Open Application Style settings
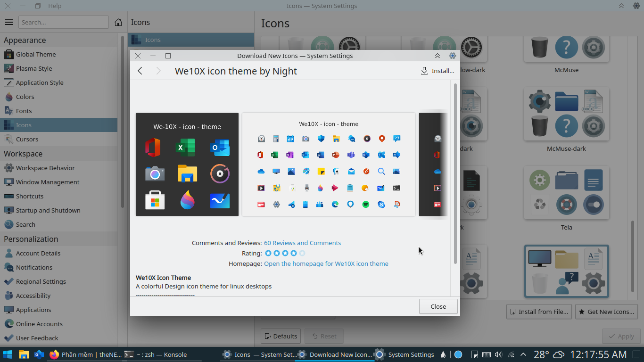The width and height of the screenshot is (644, 362). 59,82
